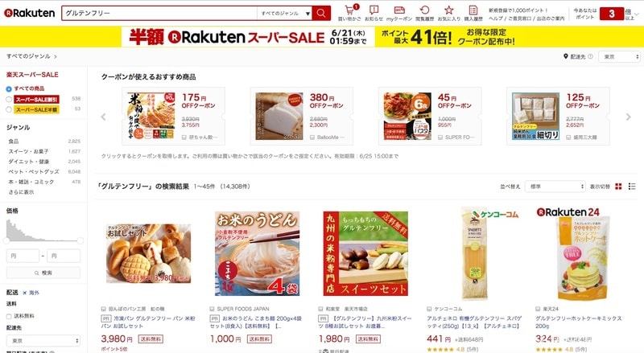Click the right handle of price slider

80,240
